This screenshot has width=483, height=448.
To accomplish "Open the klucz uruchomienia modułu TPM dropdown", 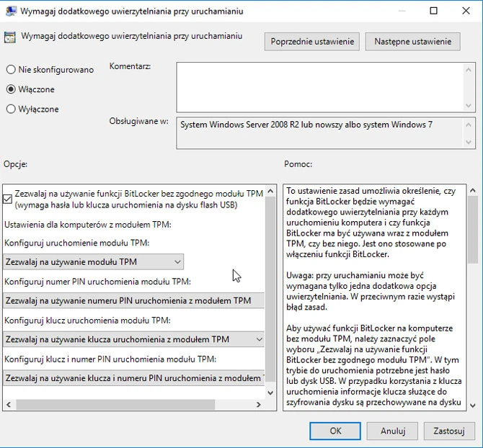I will tap(133, 339).
